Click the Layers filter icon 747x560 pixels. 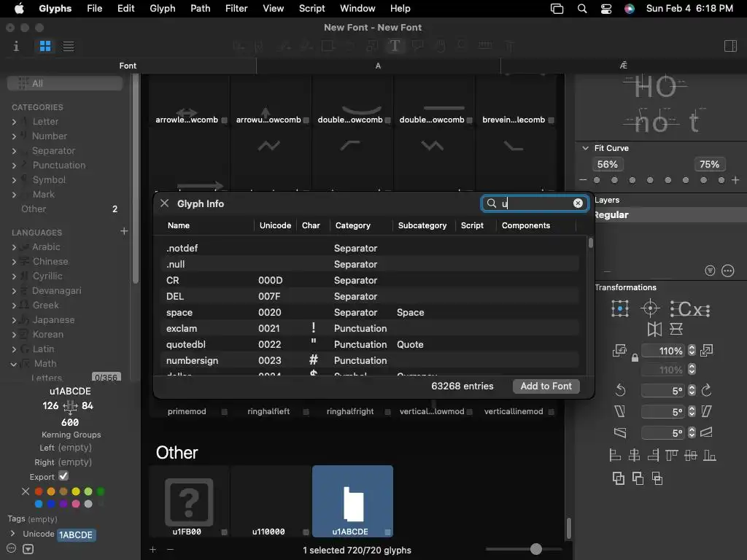pyautogui.click(x=710, y=271)
